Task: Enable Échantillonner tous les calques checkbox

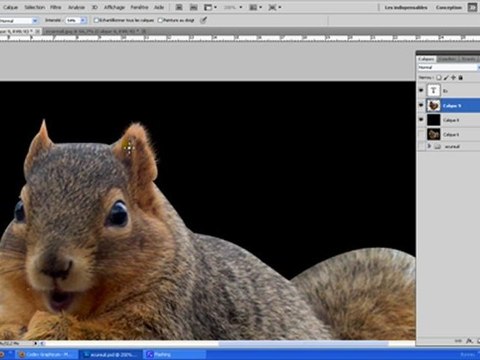Action: (96, 20)
